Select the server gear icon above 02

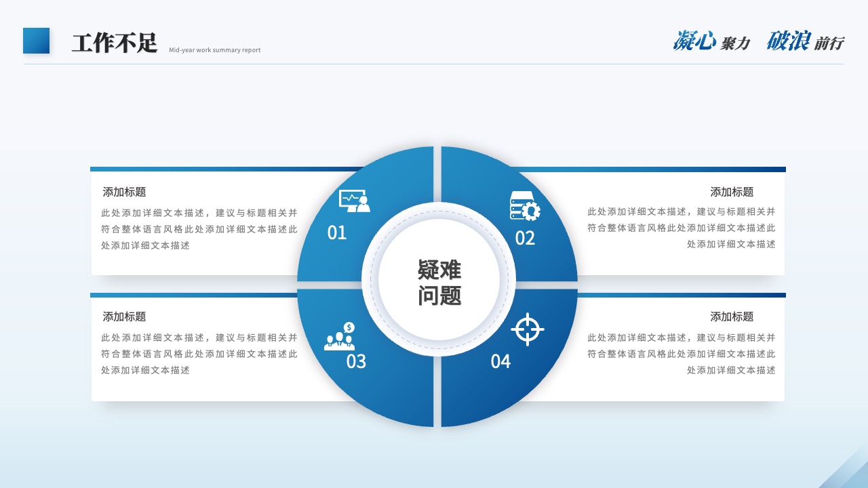pos(526,206)
